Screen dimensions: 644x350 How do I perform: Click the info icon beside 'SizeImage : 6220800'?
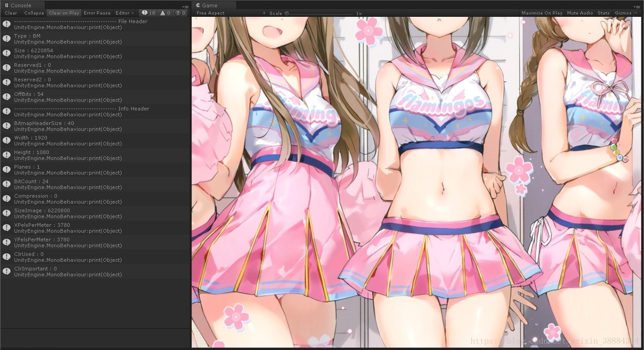coord(6,213)
